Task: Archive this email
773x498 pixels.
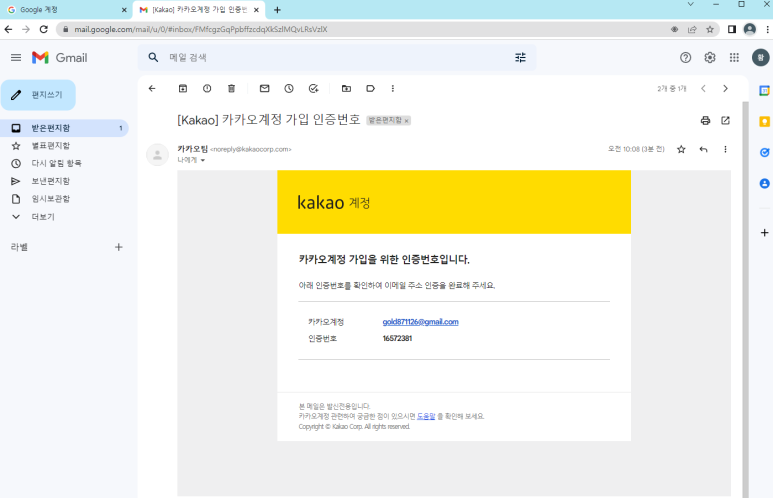Action: tap(183, 89)
